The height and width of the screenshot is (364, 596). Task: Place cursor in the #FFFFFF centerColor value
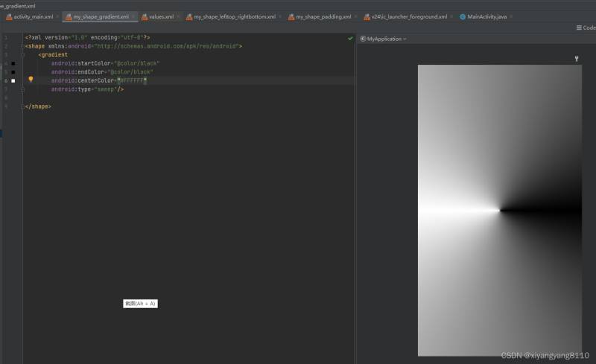(132, 80)
